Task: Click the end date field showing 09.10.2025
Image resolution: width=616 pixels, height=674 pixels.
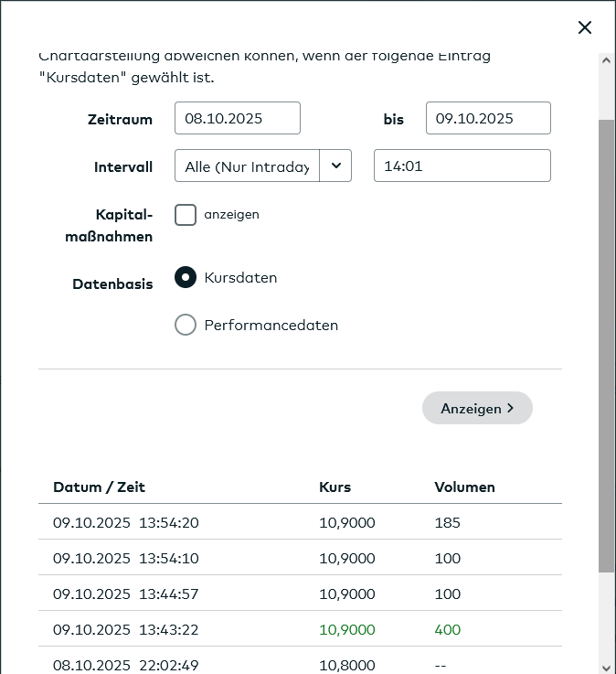Action: coord(488,118)
